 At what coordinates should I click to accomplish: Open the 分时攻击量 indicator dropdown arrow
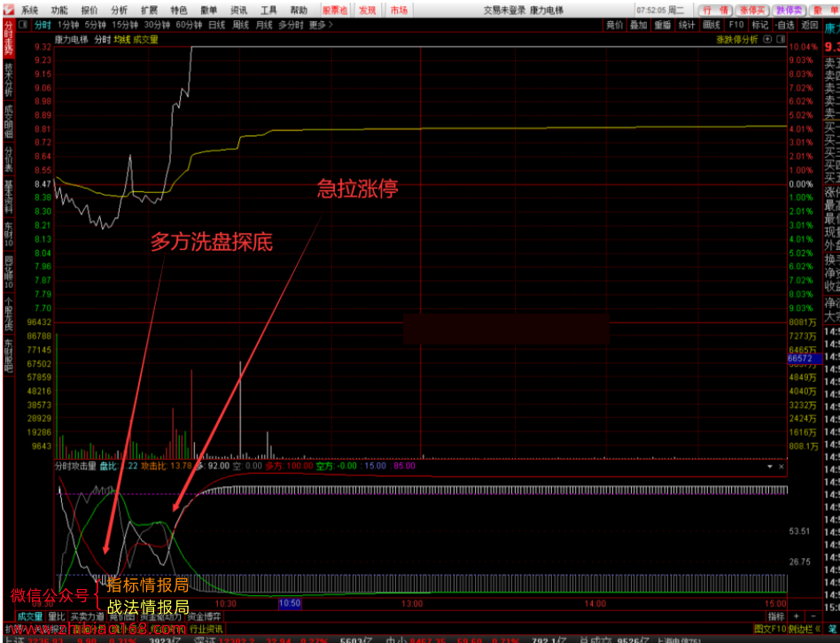pyautogui.click(x=770, y=467)
